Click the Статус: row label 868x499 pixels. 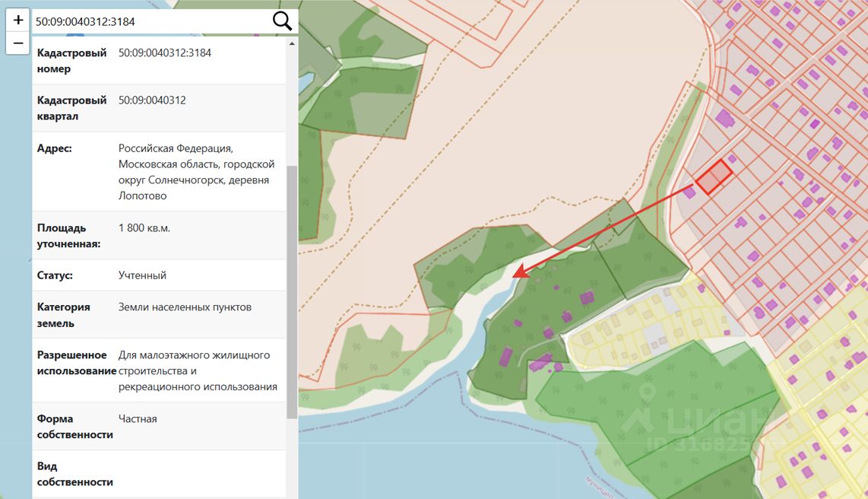pyautogui.click(x=55, y=275)
